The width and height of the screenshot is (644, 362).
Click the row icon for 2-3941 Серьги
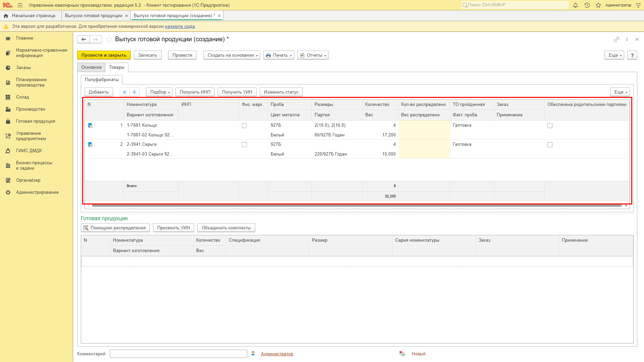coord(90,144)
